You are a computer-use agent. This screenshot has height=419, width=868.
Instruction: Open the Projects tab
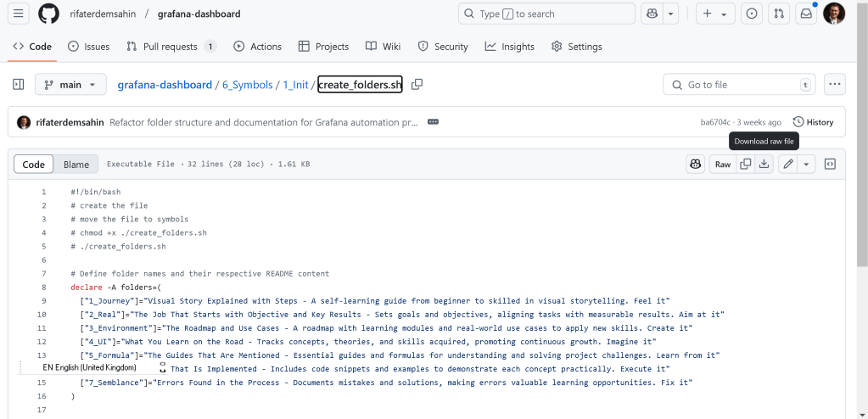(323, 47)
